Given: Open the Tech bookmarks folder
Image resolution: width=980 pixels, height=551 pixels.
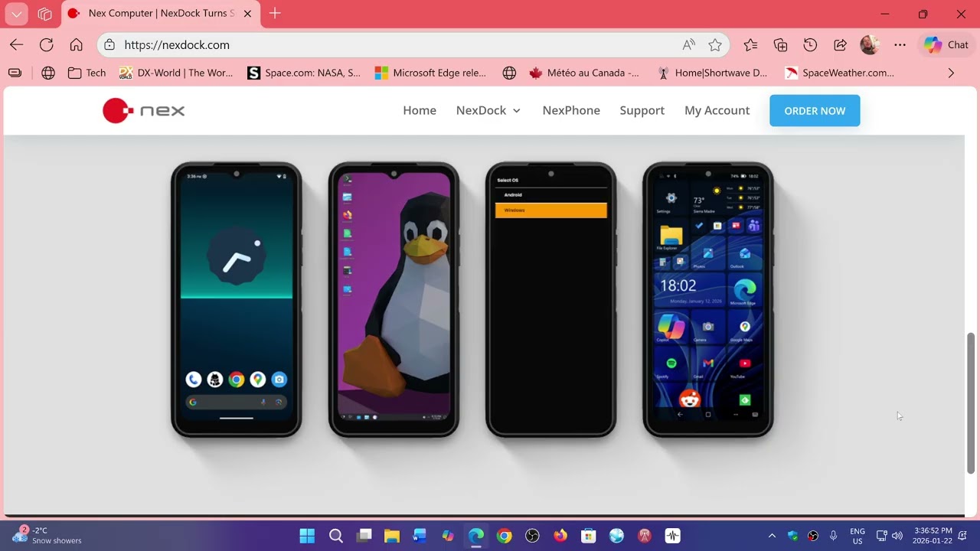Looking at the screenshot, I should tap(87, 73).
